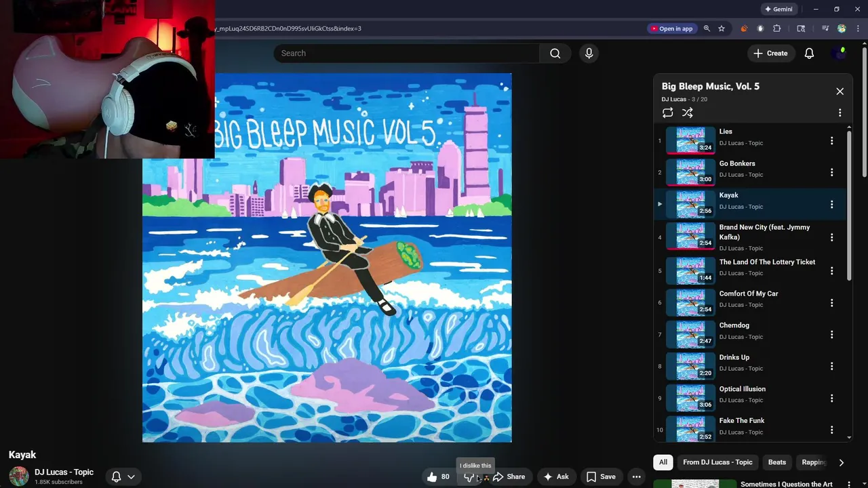Viewport: 868px width, 488px height.
Task: Select Brand New City track title
Action: click(764, 232)
